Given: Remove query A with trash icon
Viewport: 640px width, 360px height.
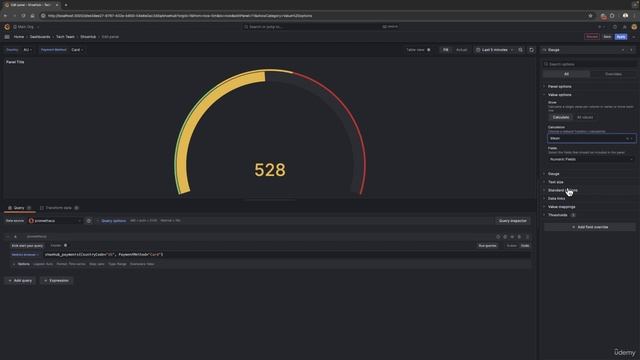Looking at the screenshot, I should 520,237.
